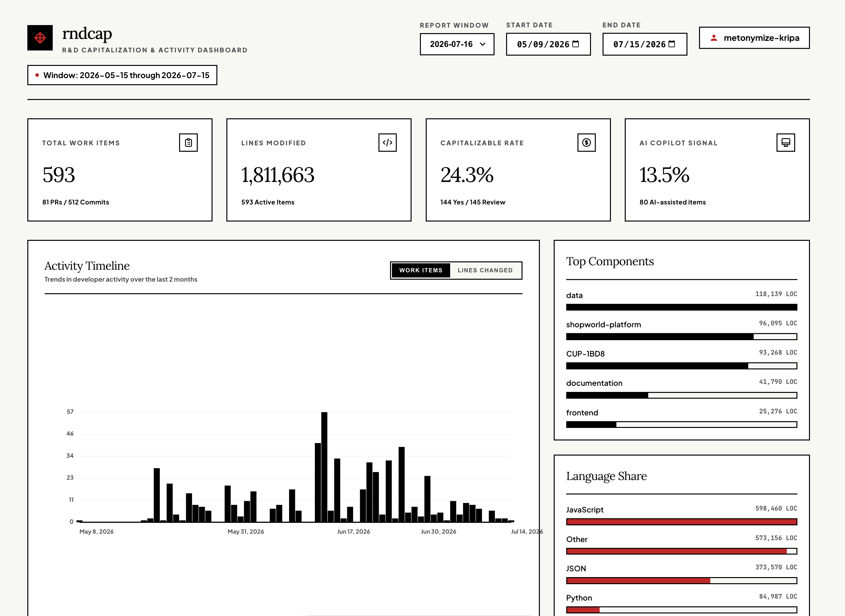Click the '41,790 LOC' value
This screenshot has height=616, width=845.
[778, 382]
